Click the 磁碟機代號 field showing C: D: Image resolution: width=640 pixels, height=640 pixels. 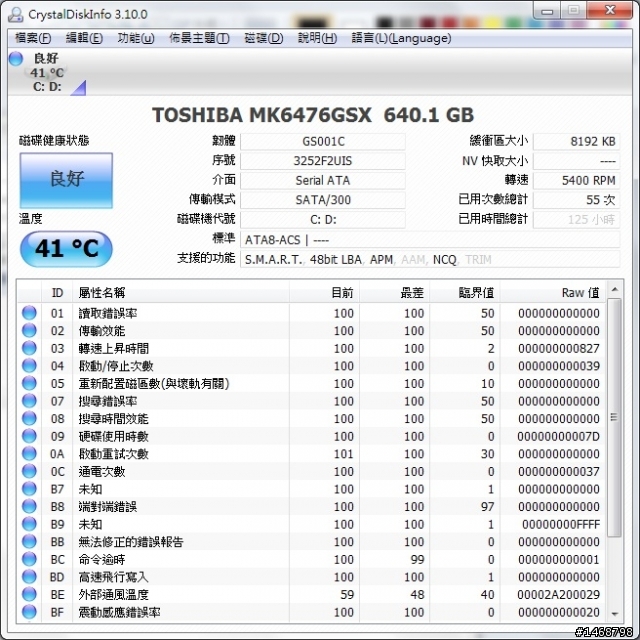coord(323,220)
